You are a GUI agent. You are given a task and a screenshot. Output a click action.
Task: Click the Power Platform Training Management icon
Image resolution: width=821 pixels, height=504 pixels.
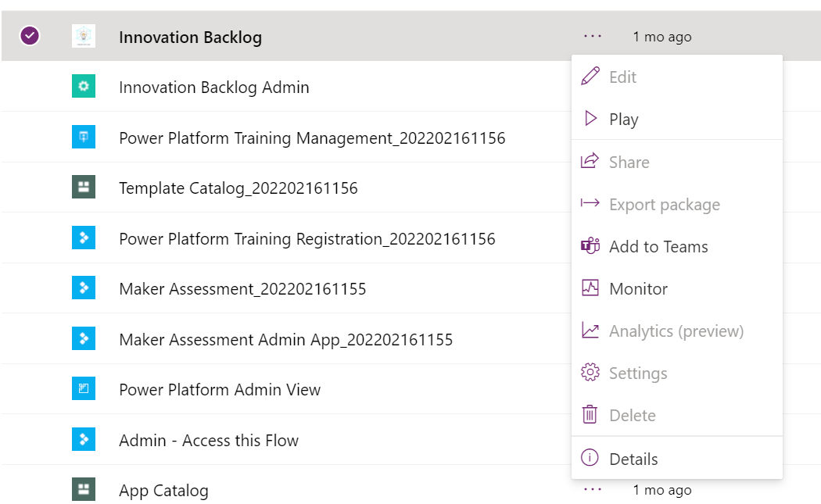click(x=84, y=138)
